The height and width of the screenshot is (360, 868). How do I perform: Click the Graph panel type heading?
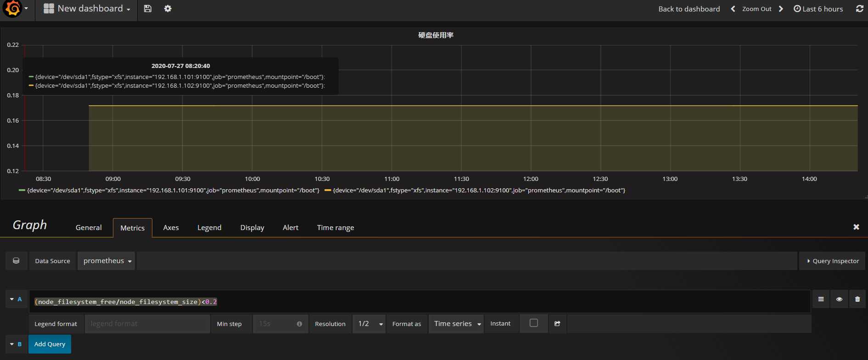30,225
